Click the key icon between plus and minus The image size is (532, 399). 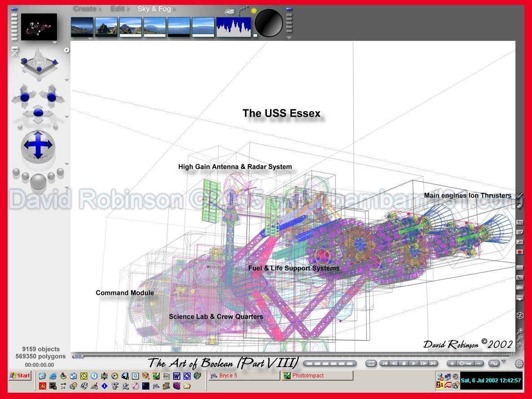pos(465,364)
